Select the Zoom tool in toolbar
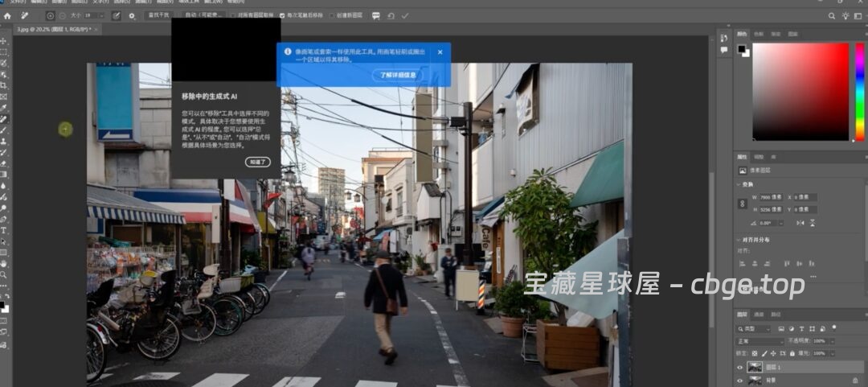The height and width of the screenshot is (387, 868). click(4, 274)
